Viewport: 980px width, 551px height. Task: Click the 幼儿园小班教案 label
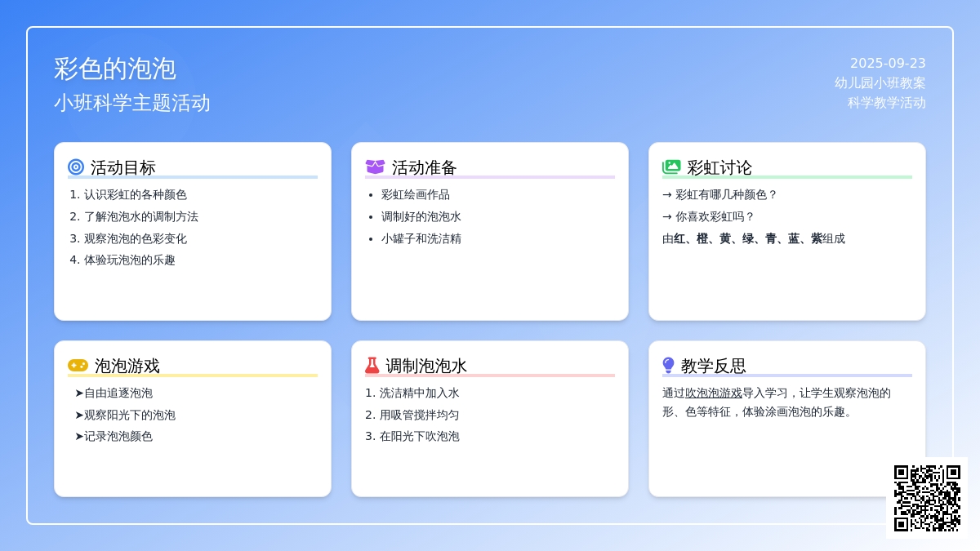[880, 83]
